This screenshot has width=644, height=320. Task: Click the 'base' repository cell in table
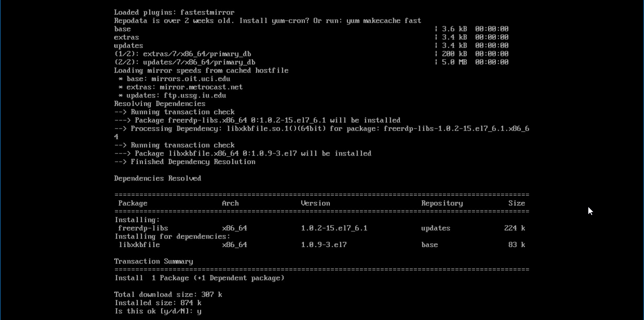[x=429, y=245]
